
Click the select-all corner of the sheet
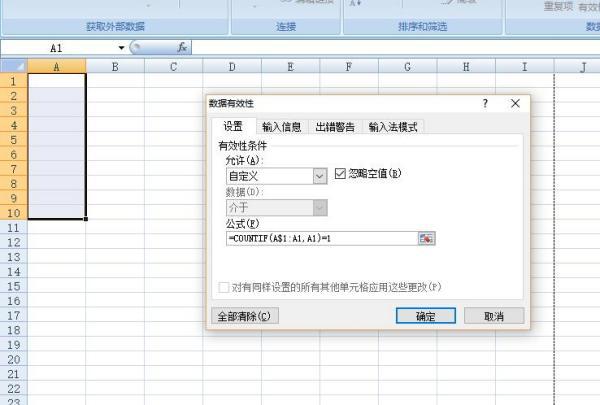[x=13, y=66]
